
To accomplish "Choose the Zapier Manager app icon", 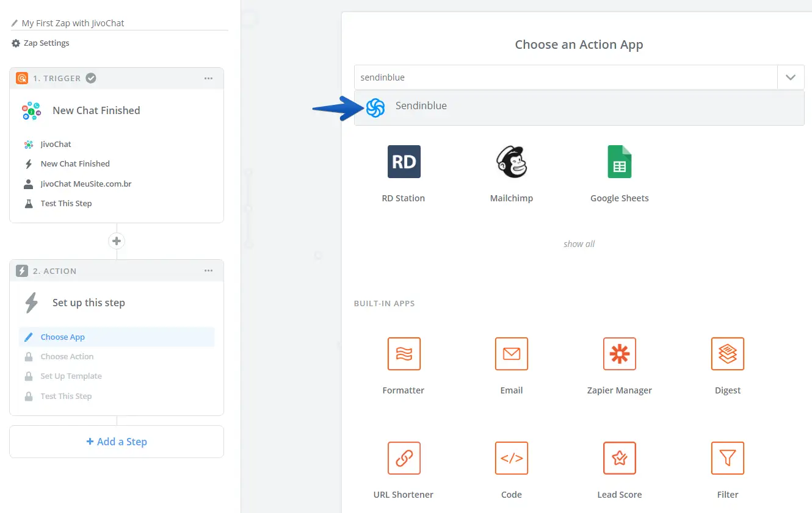I will [619, 354].
